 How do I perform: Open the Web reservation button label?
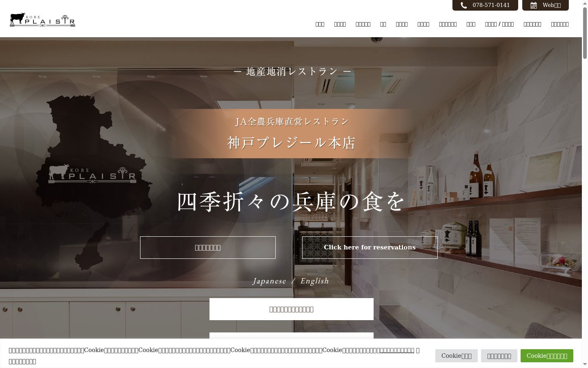pyautogui.click(x=552, y=5)
